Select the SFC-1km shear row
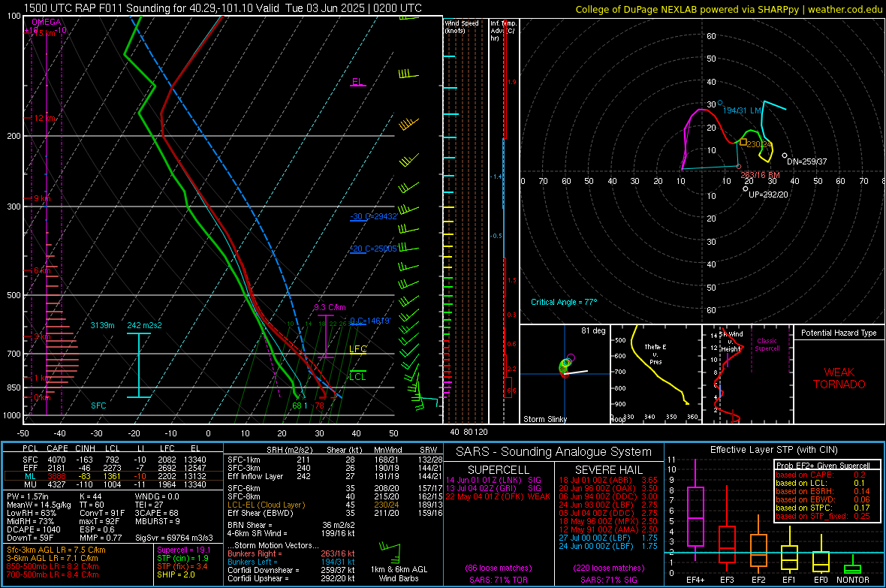The width and height of the screenshot is (886, 588). pyautogui.click(x=335, y=460)
